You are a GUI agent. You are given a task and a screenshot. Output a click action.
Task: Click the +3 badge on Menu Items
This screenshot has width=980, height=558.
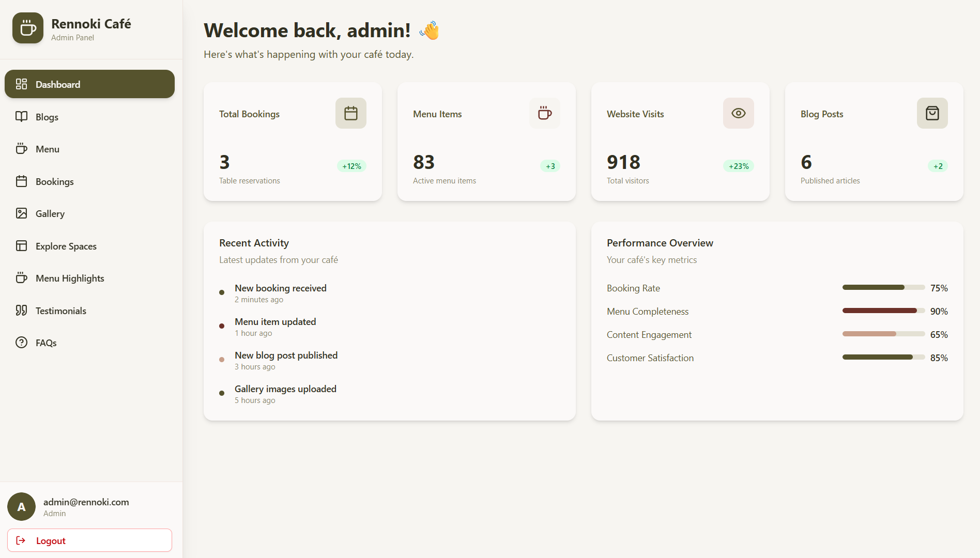click(550, 166)
